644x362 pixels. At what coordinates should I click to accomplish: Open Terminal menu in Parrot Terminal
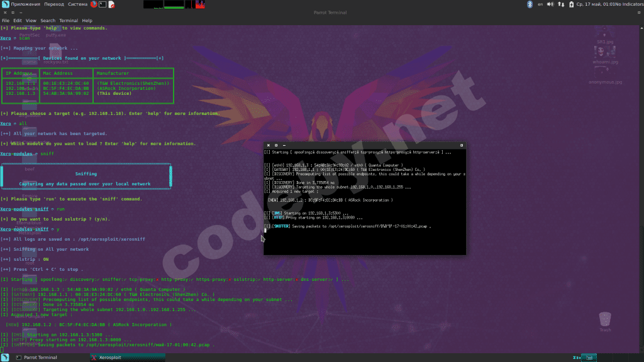coord(69,21)
